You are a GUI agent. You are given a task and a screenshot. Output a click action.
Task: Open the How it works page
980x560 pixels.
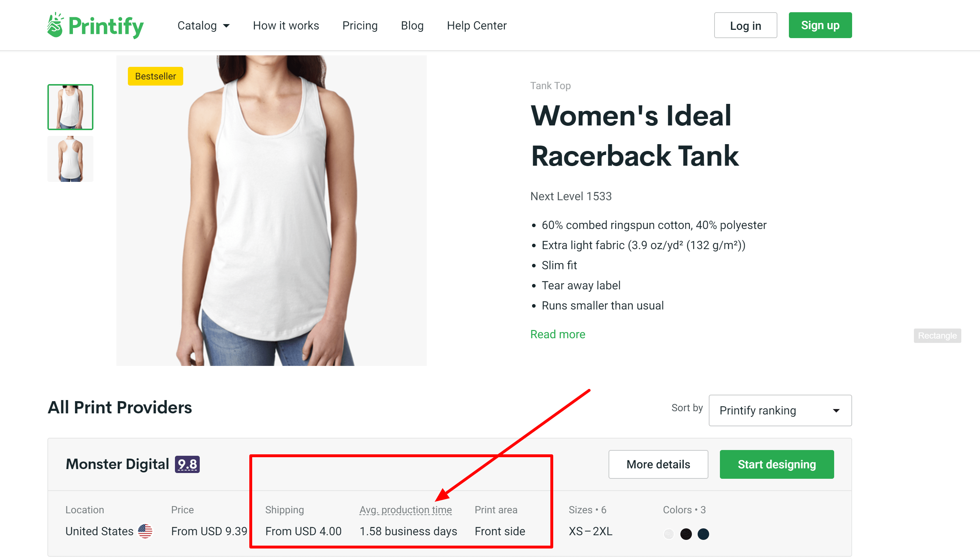pyautogui.click(x=286, y=26)
